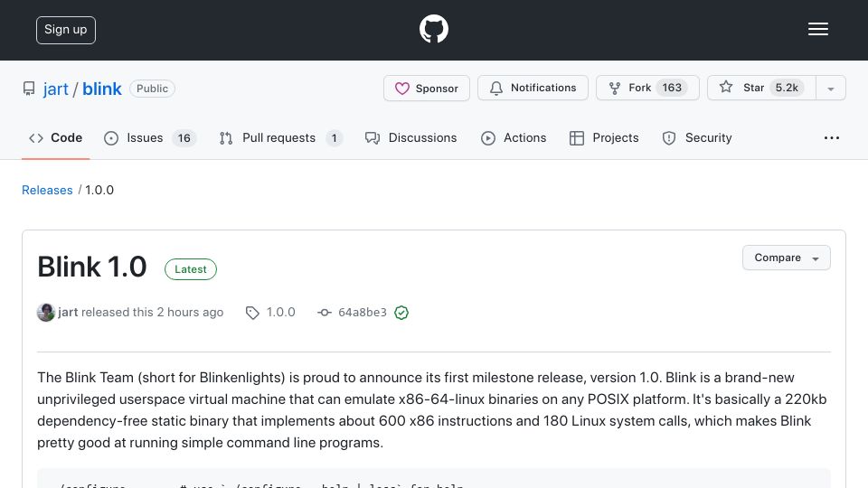Click the shield icon on Security tab
This screenshot has width=868, height=488.
click(669, 138)
